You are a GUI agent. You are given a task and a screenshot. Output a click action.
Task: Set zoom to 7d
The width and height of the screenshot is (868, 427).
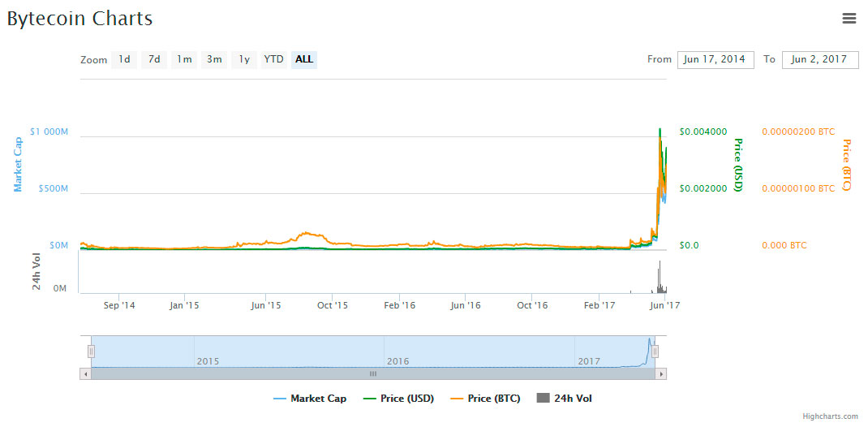[154, 59]
